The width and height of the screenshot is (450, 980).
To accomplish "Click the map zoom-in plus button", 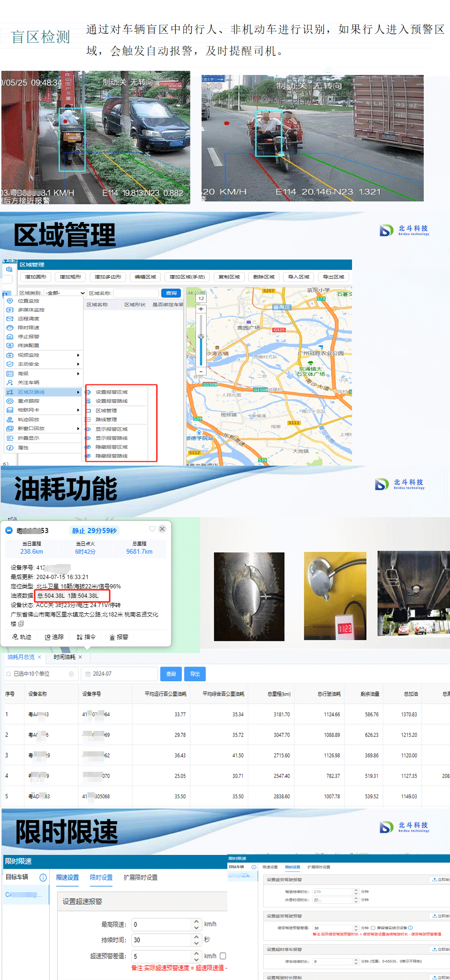I will coord(201,309).
